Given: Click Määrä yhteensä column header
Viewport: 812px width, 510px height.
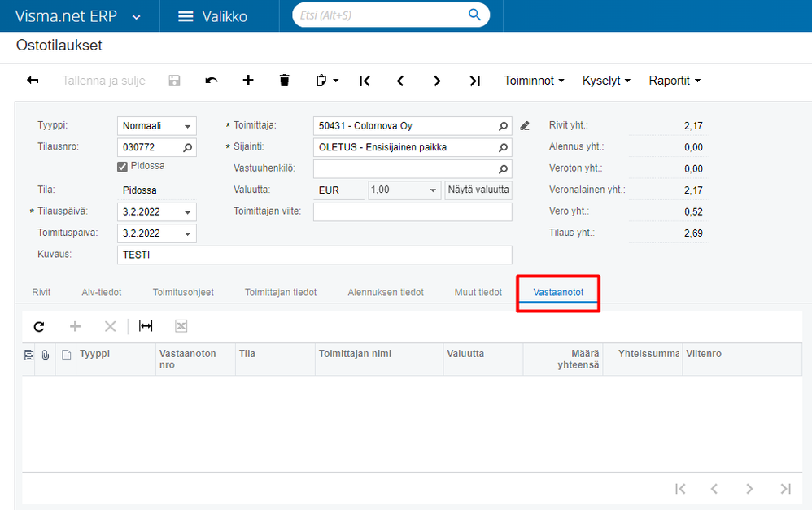Looking at the screenshot, I should point(563,359).
